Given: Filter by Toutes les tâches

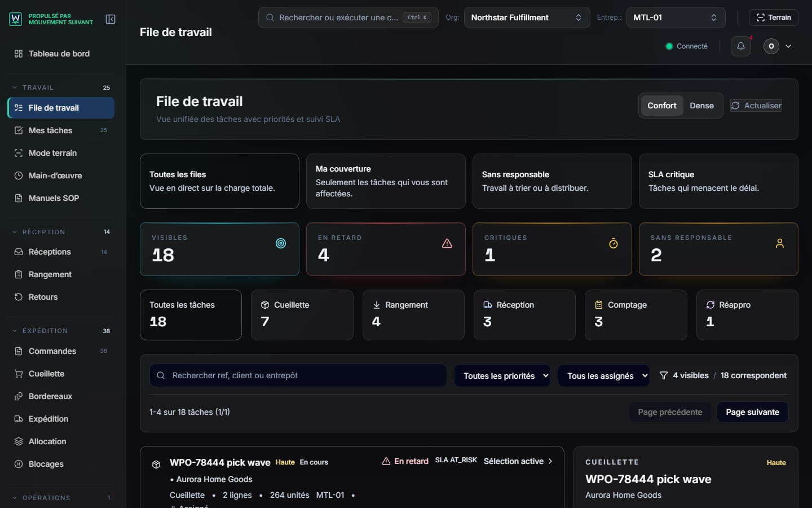Looking at the screenshot, I should pyautogui.click(x=191, y=315).
